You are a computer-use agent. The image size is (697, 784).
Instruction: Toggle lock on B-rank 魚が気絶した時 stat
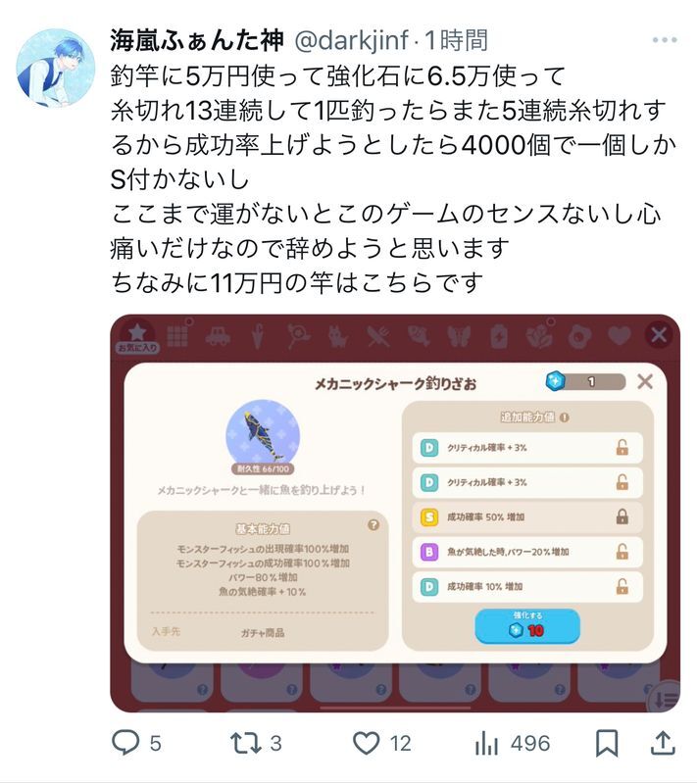point(622,552)
